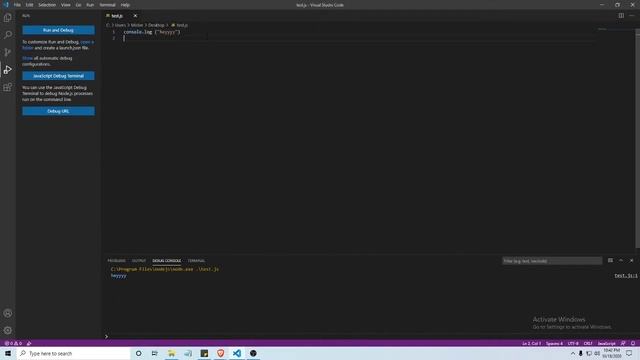Close the bottom panel
Viewport: 640px width, 360px height.
pyautogui.click(x=631, y=260)
